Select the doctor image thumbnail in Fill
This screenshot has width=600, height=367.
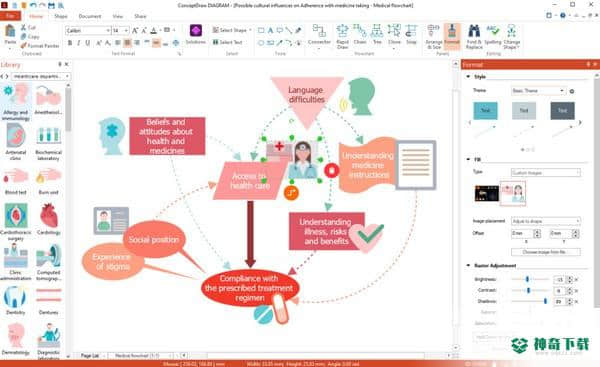click(x=513, y=193)
